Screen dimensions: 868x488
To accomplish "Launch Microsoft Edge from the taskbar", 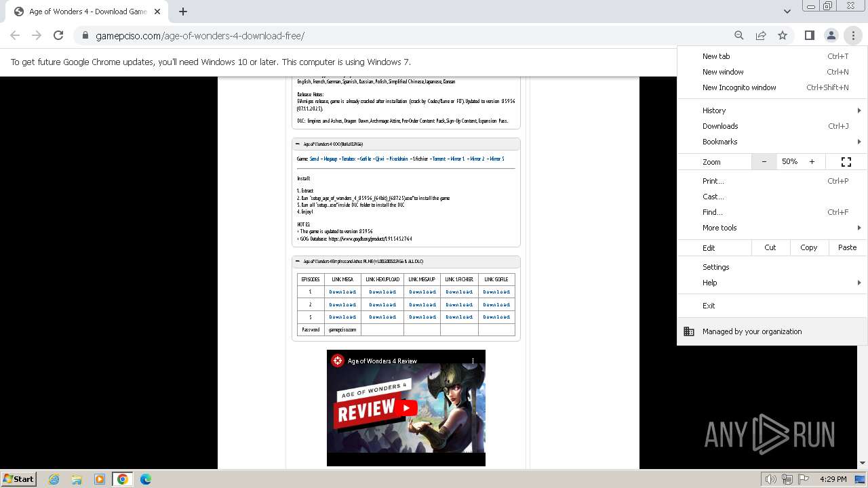I will (146, 479).
